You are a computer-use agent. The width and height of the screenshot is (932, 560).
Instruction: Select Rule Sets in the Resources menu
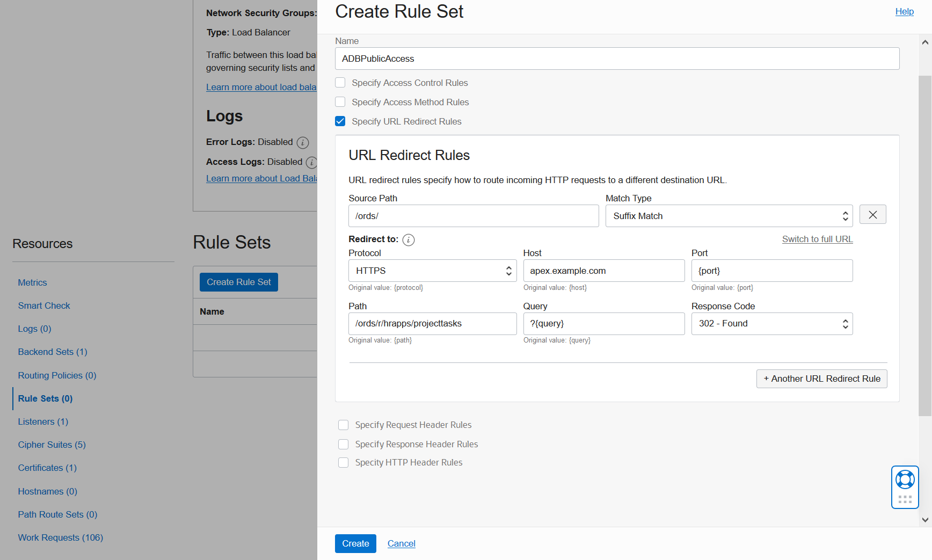[45, 398]
